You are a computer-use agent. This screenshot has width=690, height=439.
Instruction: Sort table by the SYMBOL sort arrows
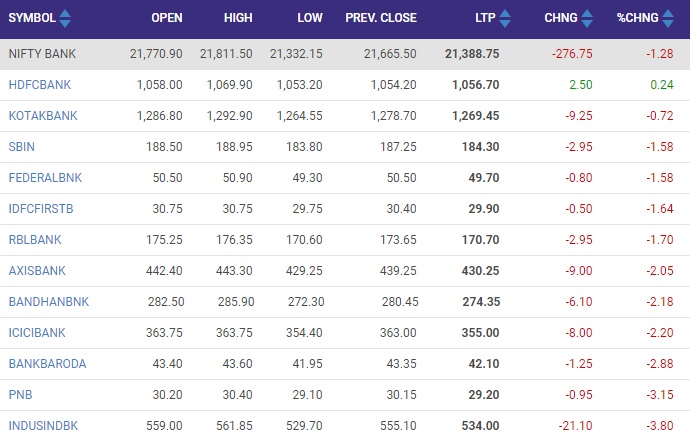[x=65, y=18]
